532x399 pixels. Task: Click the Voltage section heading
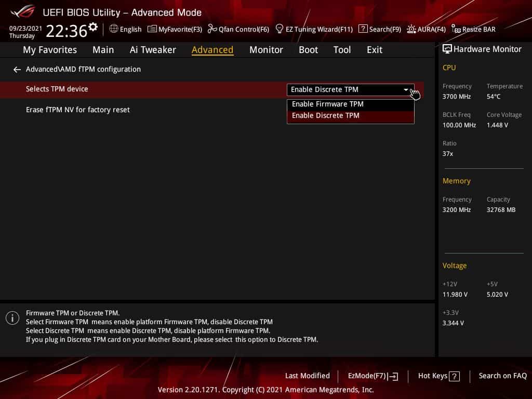pos(455,265)
